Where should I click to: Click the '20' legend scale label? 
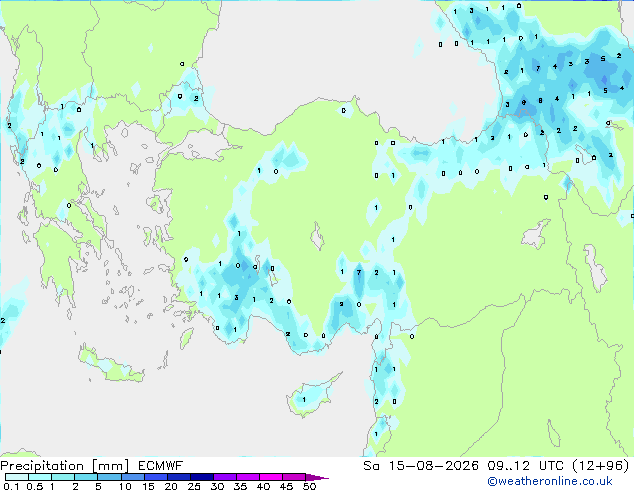(171, 486)
